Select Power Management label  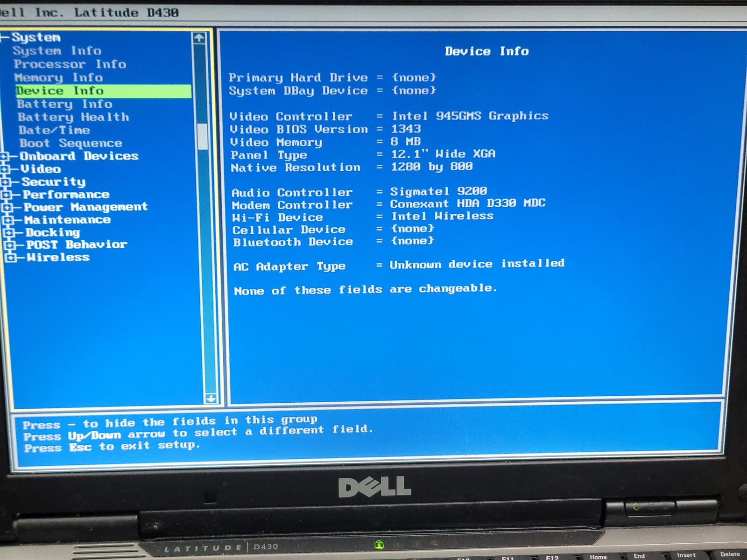pyautogui.click(x=86, y=207)
